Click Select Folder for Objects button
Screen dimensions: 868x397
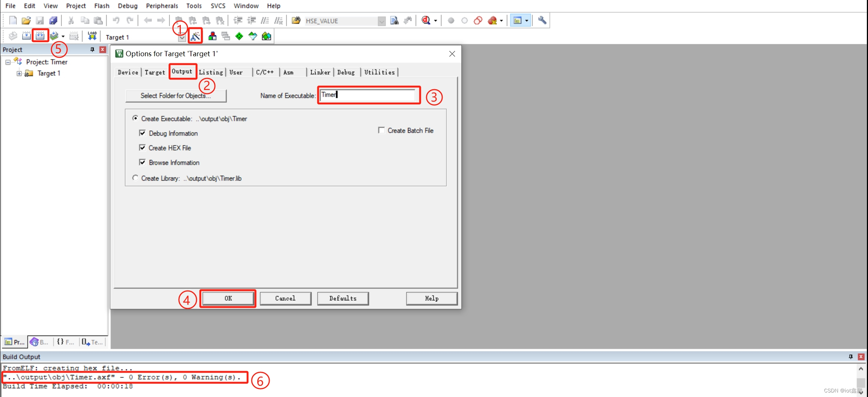tap(176, 96)
